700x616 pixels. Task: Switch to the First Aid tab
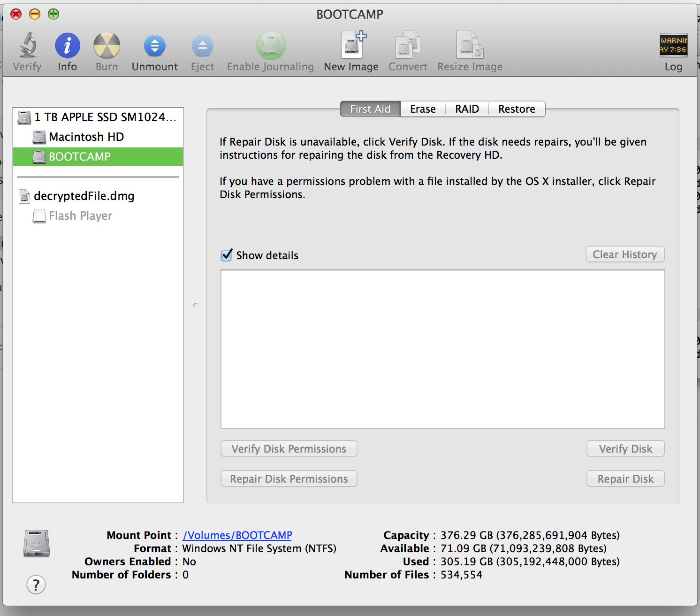tap(370, 109)
